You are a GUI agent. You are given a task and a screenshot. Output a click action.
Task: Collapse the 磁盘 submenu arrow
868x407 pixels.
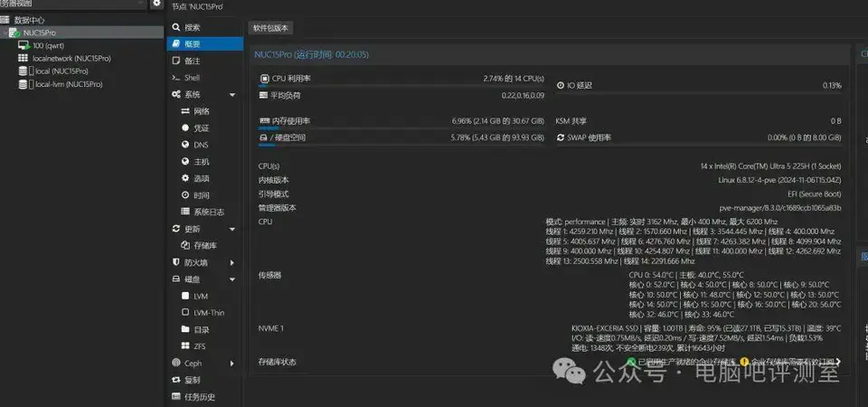(232, 279)
